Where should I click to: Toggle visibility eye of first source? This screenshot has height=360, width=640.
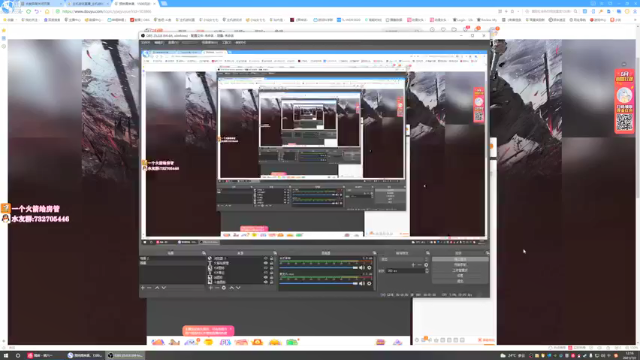pos(266,258)
